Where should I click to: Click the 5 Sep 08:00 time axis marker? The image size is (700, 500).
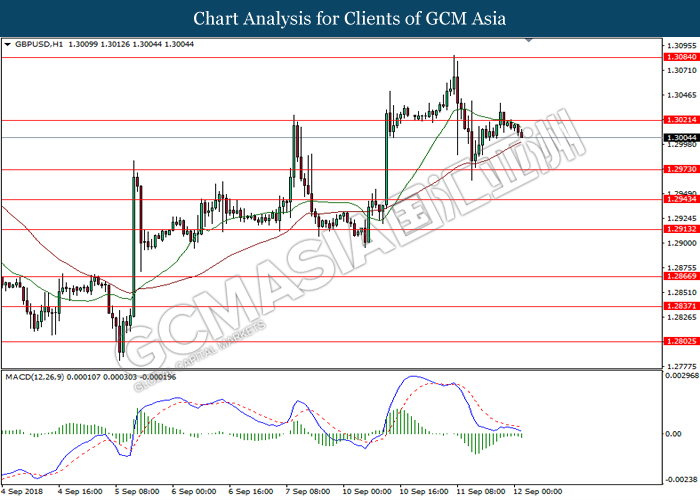[138, 492]
